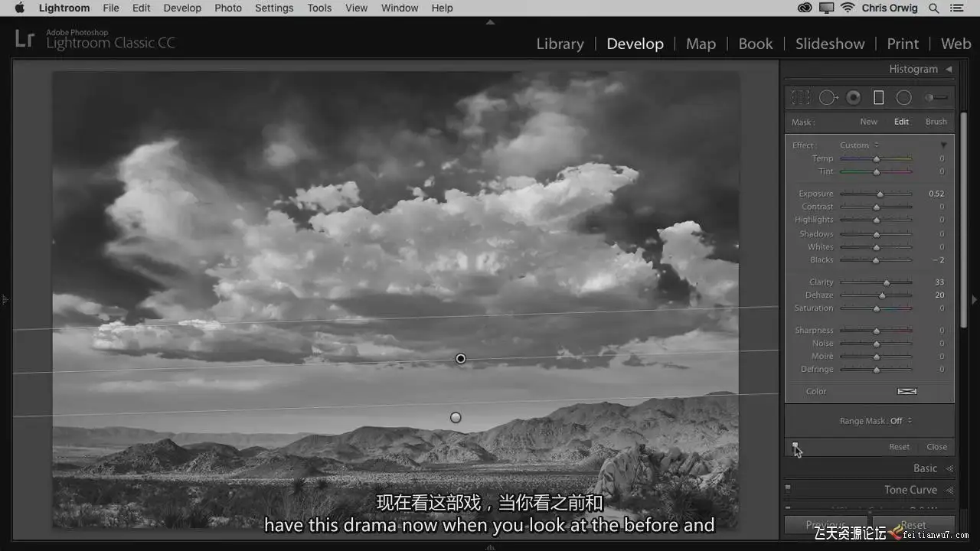Switch to the Book module
This screenshot has height=551, width=980.
[x=756, y=44]
